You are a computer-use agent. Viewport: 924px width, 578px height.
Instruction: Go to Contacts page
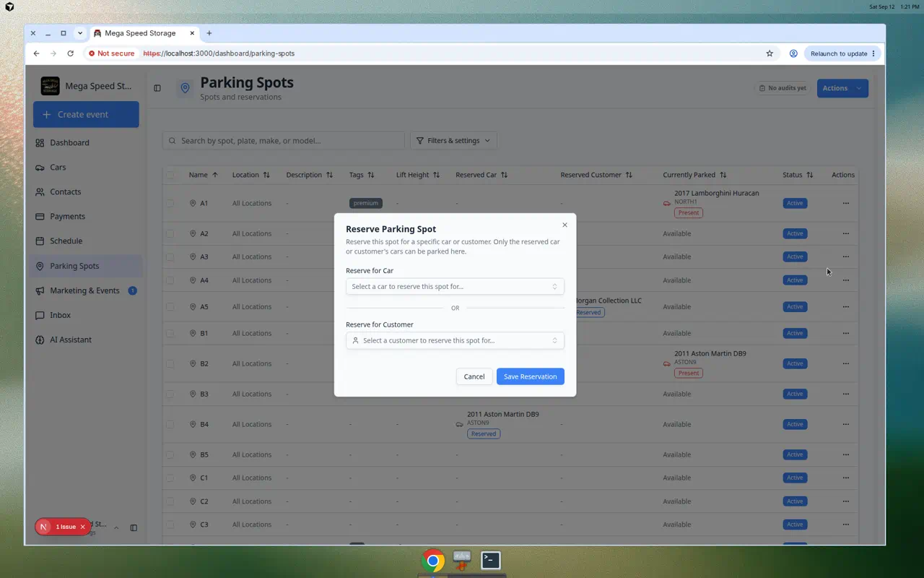(86, 192)
